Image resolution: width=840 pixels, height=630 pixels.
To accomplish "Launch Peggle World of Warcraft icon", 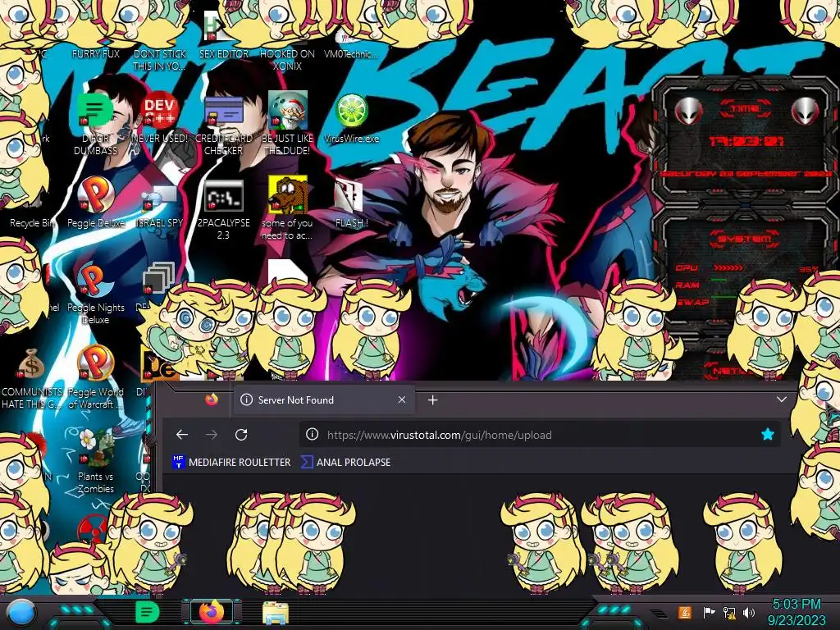I will pos(95,377).
